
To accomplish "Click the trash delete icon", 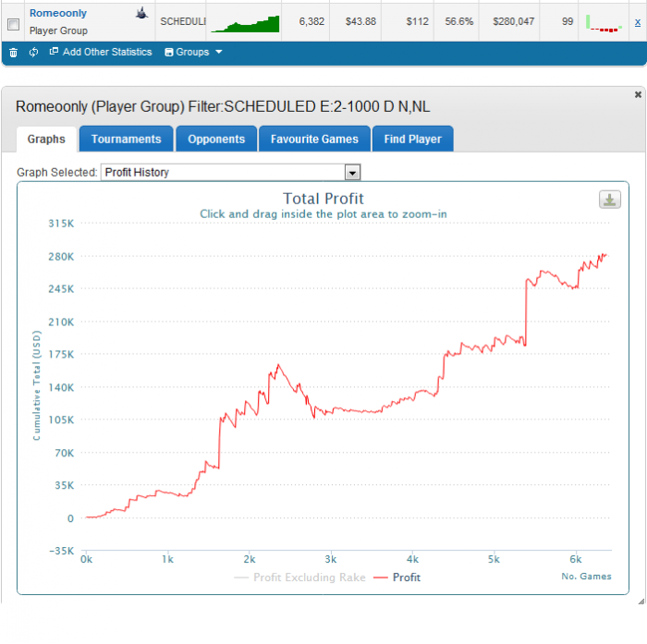I will (x=13, y=53).
